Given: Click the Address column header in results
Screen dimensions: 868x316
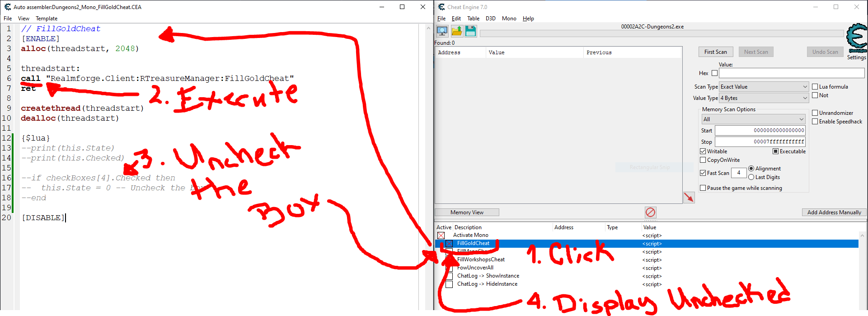Looking at the screenshot, I should pos(460,52).
